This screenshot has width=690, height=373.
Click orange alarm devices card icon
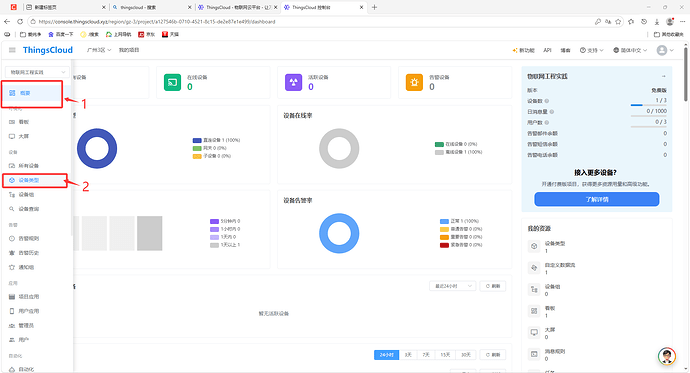[414, 82]
